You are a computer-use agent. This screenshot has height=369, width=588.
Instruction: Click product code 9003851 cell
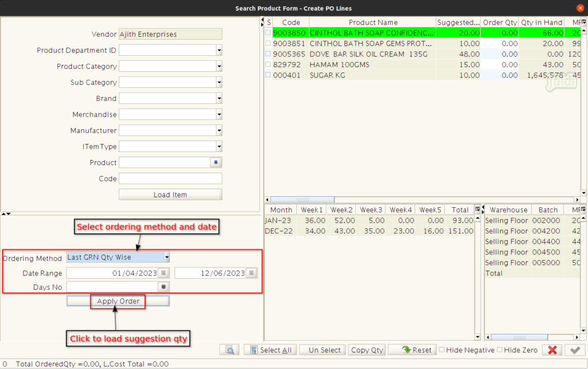click(x=289, y=44)
